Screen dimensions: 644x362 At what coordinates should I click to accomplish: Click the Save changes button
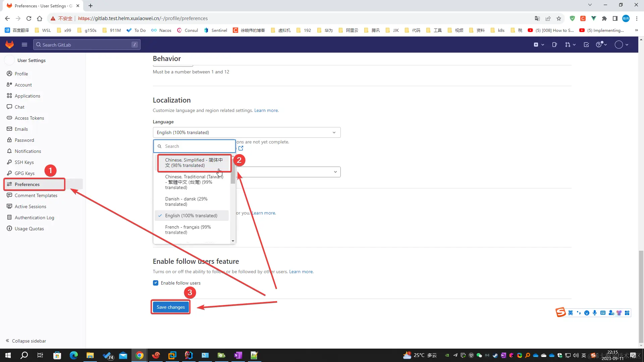[x=170, y=307]
